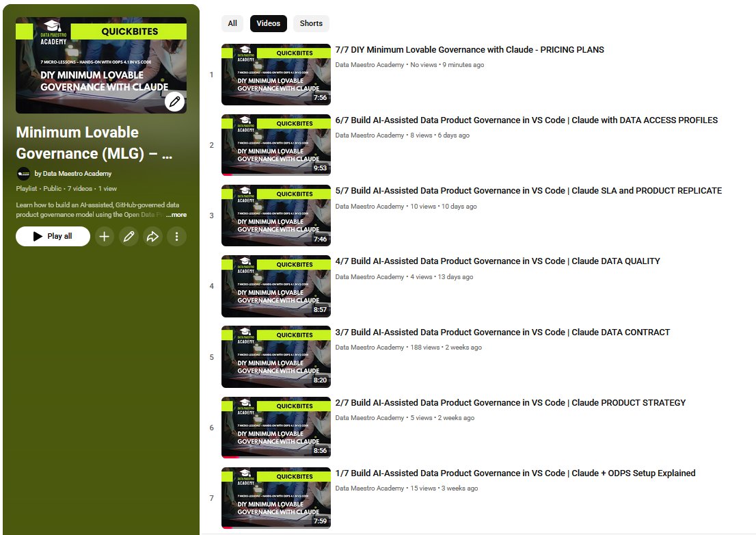Click channel name under the DATA CONTRACT video

pos(370,348)
